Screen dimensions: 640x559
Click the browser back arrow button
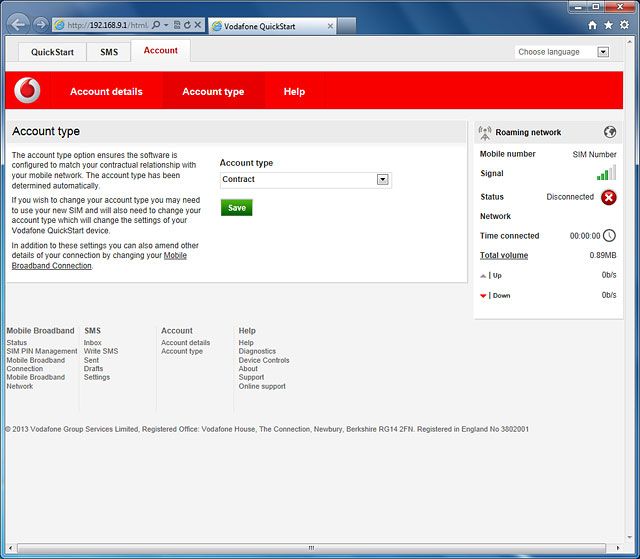pyautogui.click(x=18, y=24)
